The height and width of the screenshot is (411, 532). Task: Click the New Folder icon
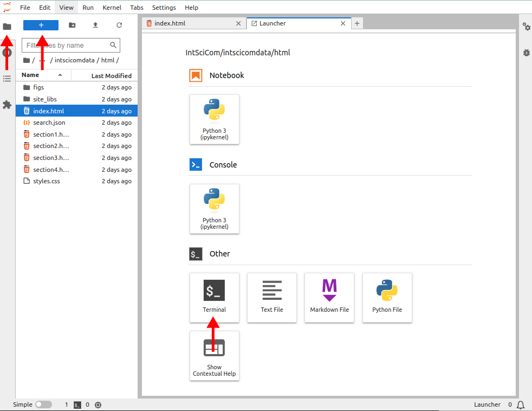tap(72, 25)
